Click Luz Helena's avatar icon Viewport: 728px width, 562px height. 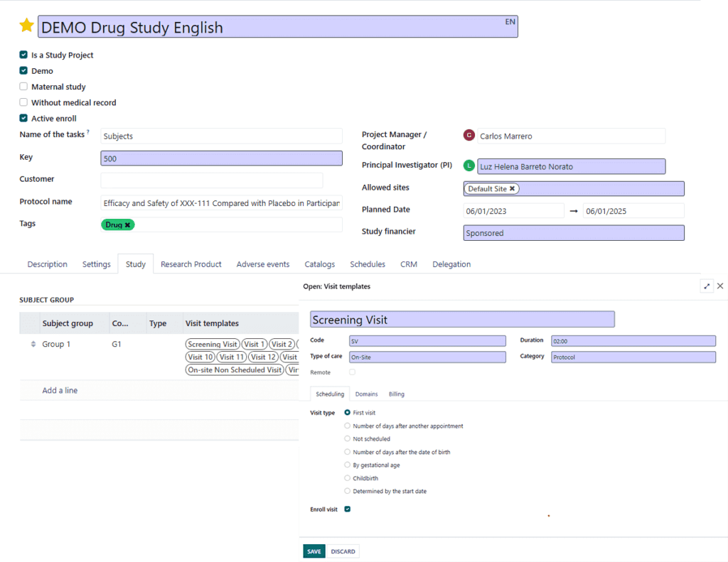click(x=467, y=166)
